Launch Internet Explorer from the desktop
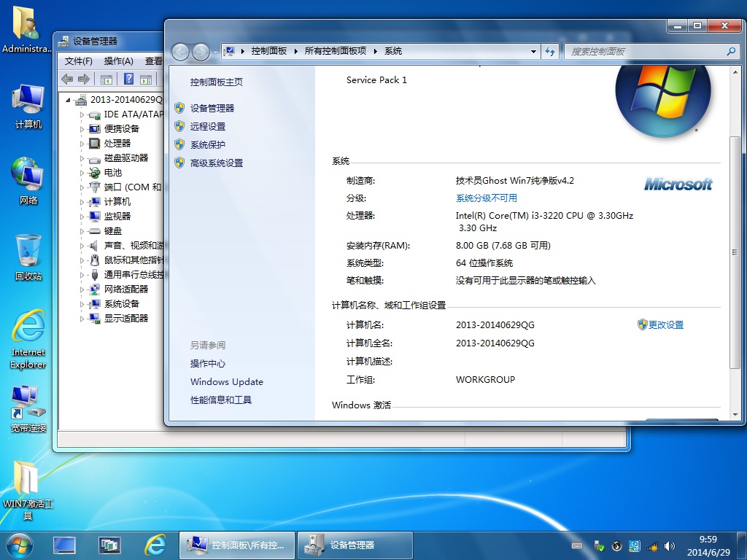 (x=28, y=339)
